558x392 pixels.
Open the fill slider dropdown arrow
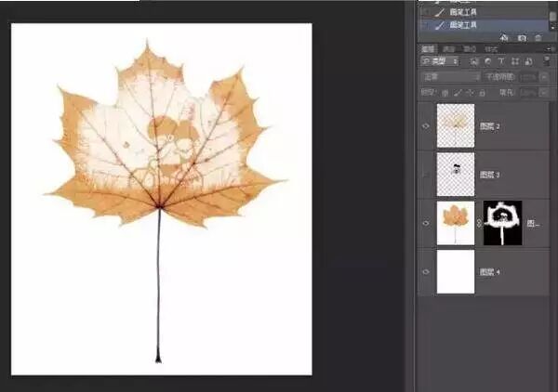click(544, 93)
